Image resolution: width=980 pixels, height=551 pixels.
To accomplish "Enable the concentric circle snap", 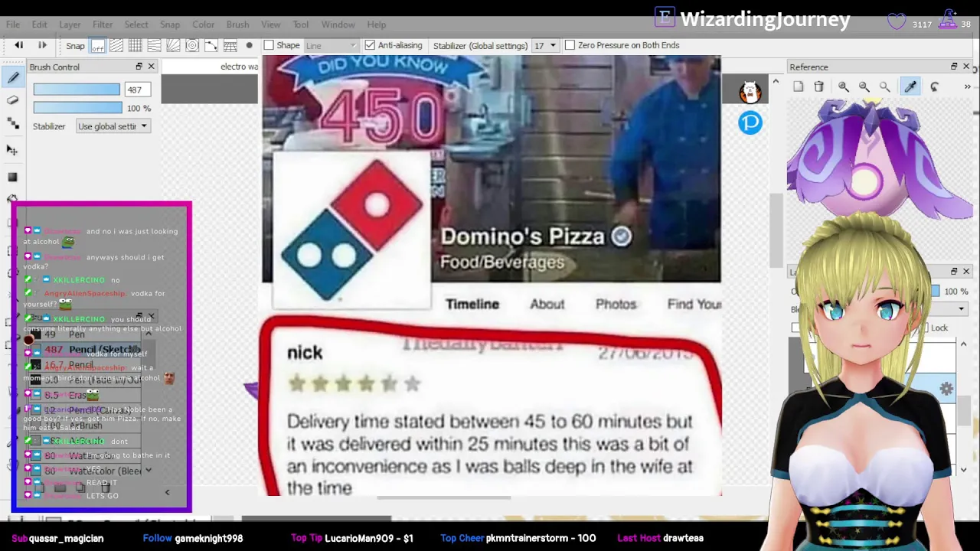I will (192, 46).
